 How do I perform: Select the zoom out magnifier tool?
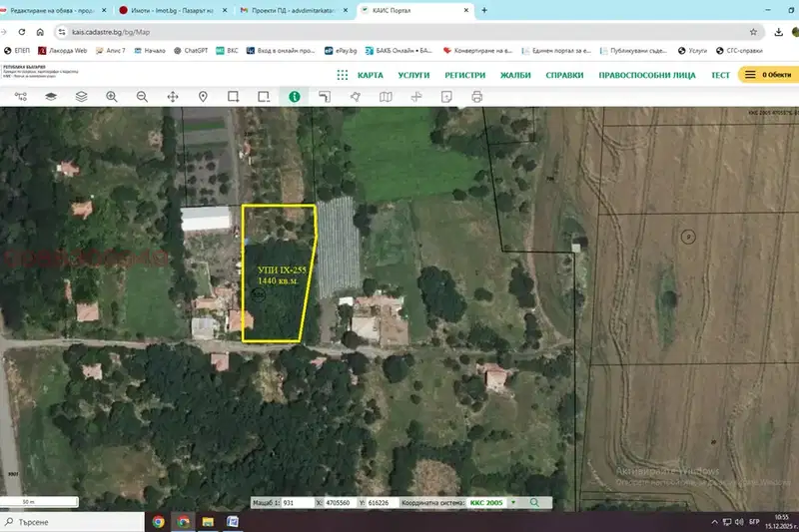pos(142,97)
